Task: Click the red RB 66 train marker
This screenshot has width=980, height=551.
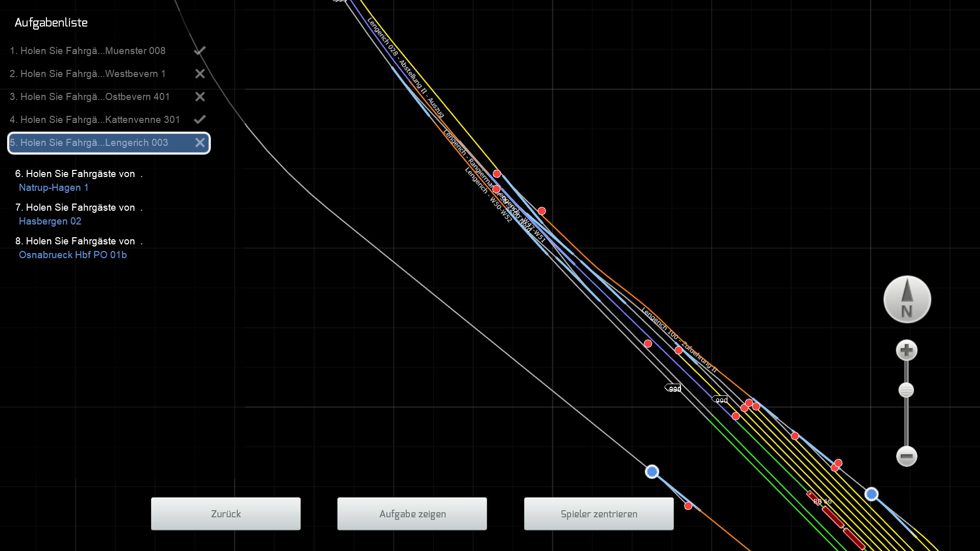Action: tap(832, 517)
